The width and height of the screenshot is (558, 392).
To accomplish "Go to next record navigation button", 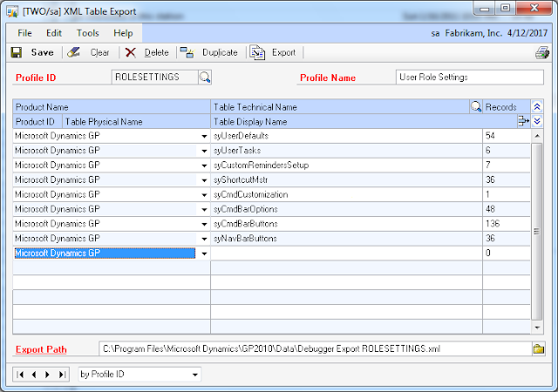I will [x=47, y=375].
